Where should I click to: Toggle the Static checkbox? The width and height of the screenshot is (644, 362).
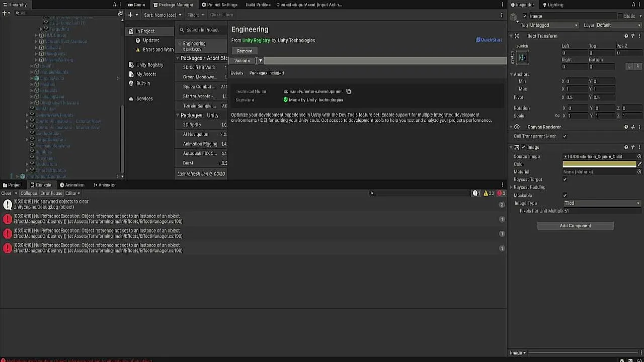[x=620, y=16]
